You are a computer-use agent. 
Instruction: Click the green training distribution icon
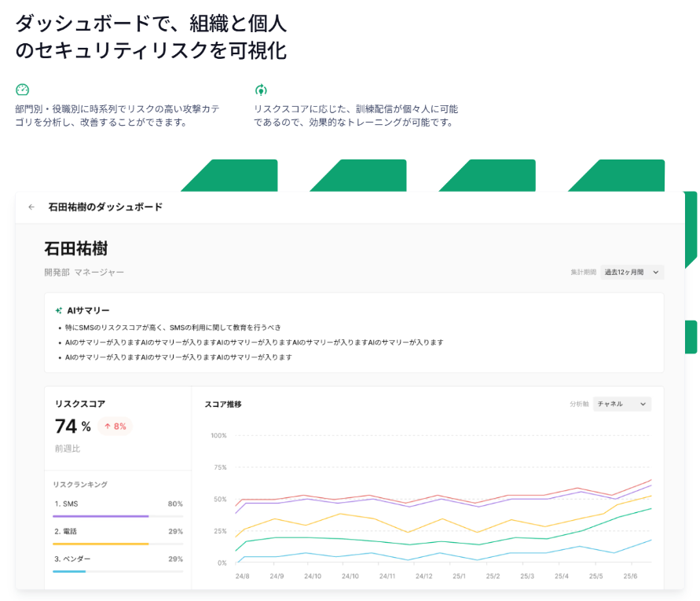259,88
